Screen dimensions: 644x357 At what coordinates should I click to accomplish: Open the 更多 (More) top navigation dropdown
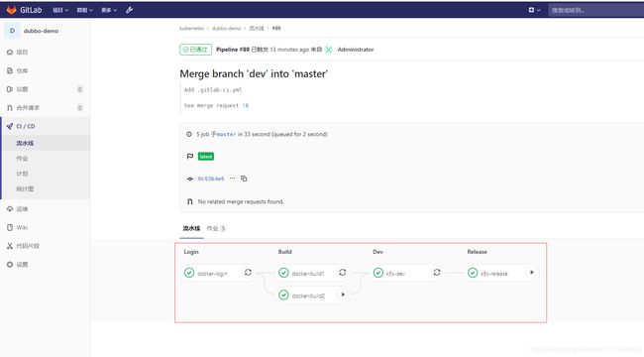[109, 10]
